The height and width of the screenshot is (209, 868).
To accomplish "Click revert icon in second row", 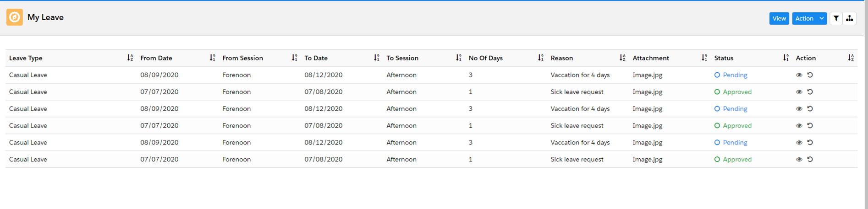I will [x=810, y=92].
